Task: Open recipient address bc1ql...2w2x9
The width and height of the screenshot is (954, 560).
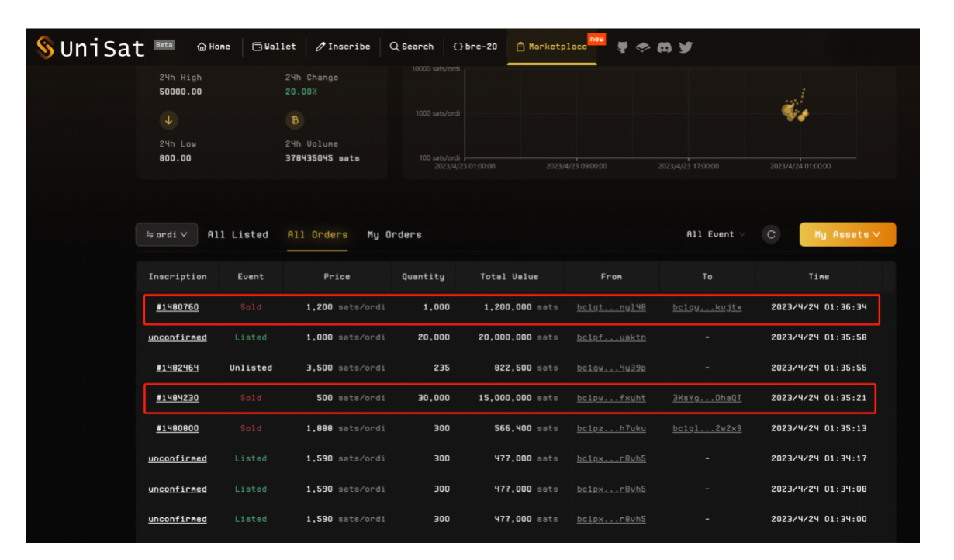Action: 707,428
